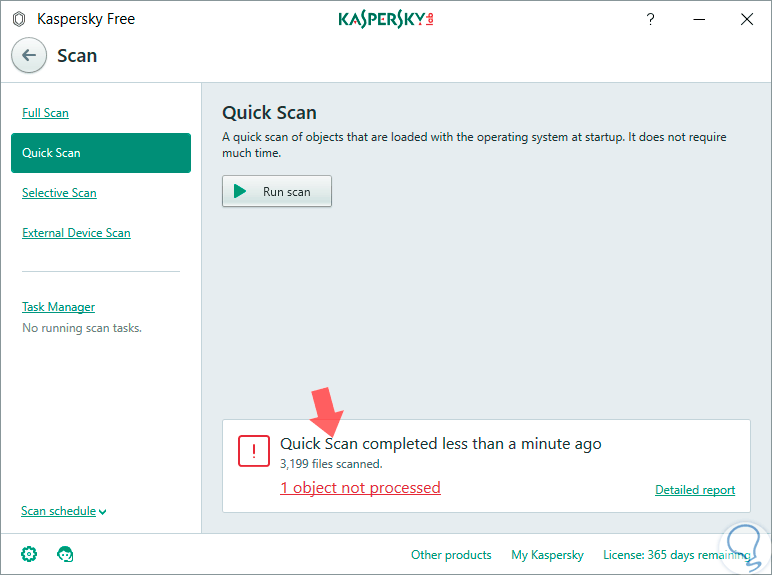The width and height of the screenshot is (772, 575).
Task: Open support via the headset face icon
Action: [65, 554]
